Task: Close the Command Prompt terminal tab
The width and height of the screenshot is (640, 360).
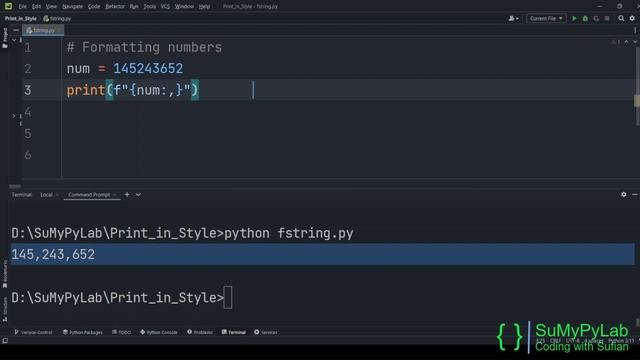Action: point(115,195)
